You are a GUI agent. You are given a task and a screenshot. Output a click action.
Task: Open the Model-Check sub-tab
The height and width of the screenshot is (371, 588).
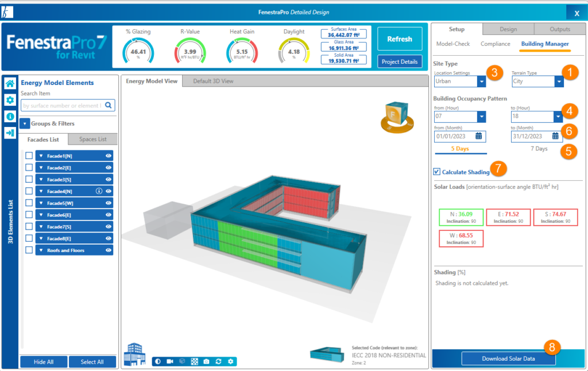(x=453, y=44)
